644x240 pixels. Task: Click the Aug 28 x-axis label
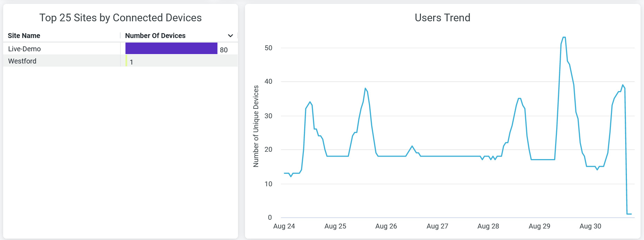tap(488, 226)
